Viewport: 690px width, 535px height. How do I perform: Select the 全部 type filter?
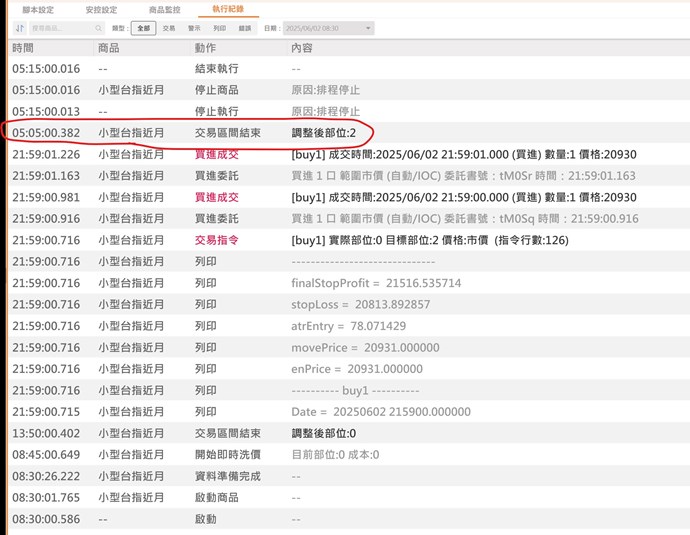pos(144,29)
